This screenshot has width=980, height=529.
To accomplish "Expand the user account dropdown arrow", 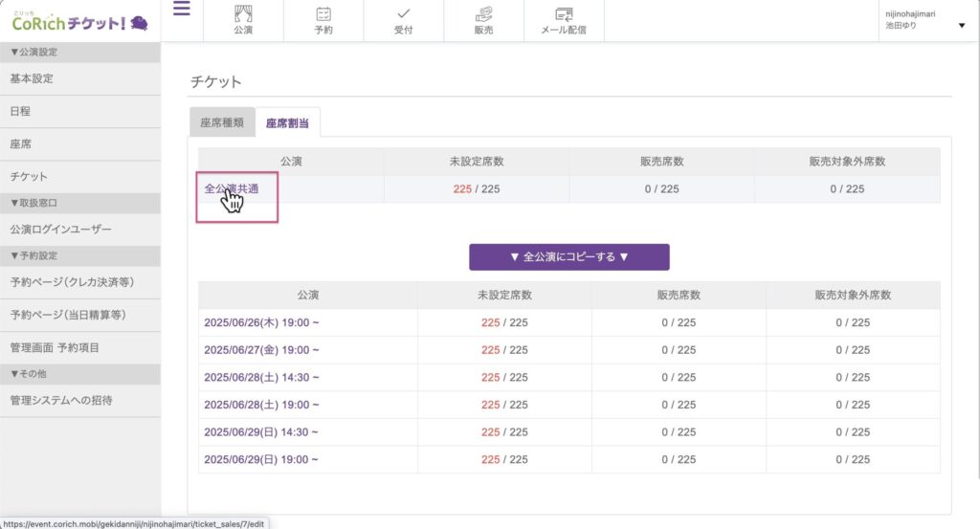I will click(x=961, y=26).
